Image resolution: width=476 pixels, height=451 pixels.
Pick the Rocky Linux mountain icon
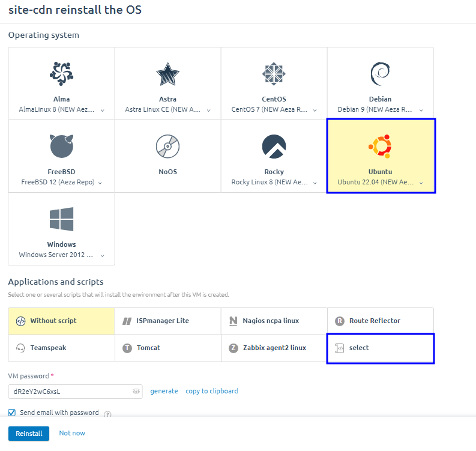[274, 146]
